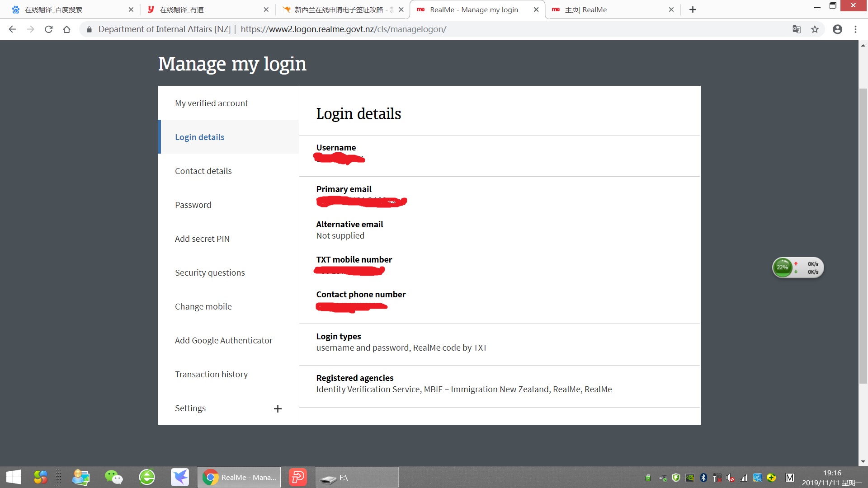The width and height of the screenshot is (868, 488).
Task: Go to Security questions page
Action: (x=210, y=272)
